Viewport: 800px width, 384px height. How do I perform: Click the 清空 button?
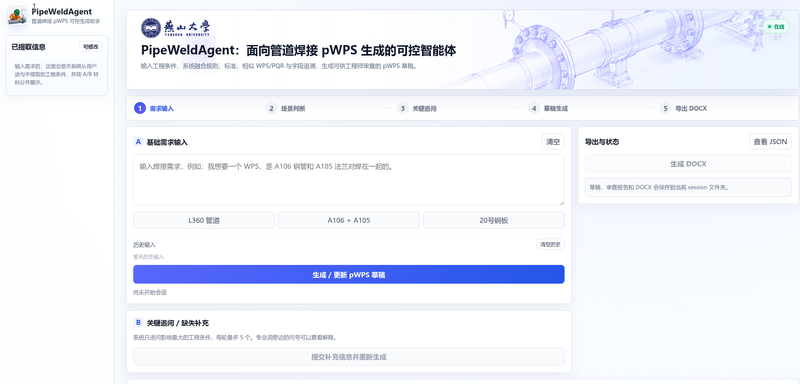553,142
